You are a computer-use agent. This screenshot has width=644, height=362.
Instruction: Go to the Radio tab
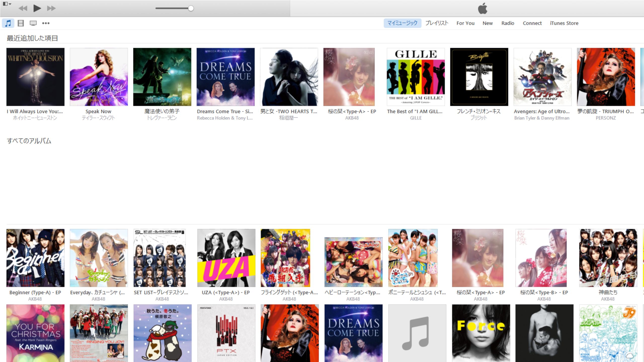coord(508,23)
